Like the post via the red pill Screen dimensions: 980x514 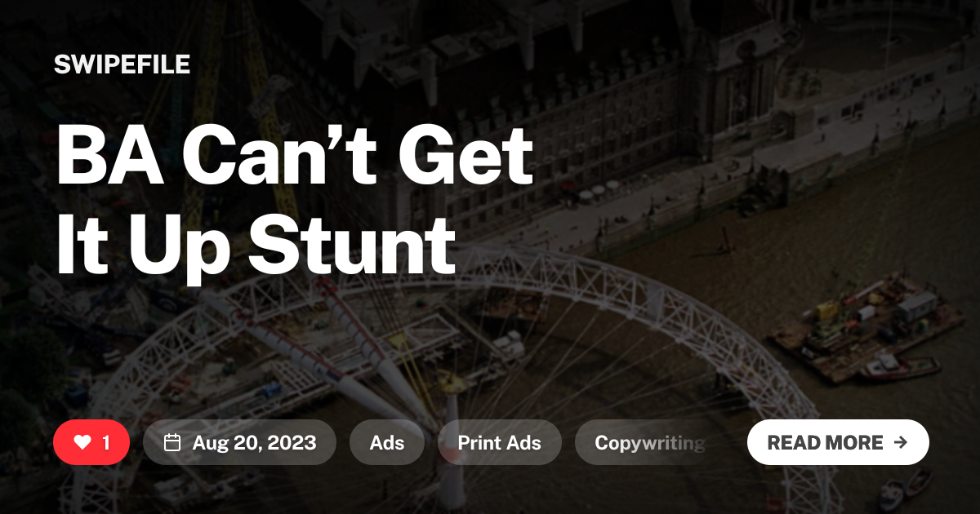coord(91,443)
